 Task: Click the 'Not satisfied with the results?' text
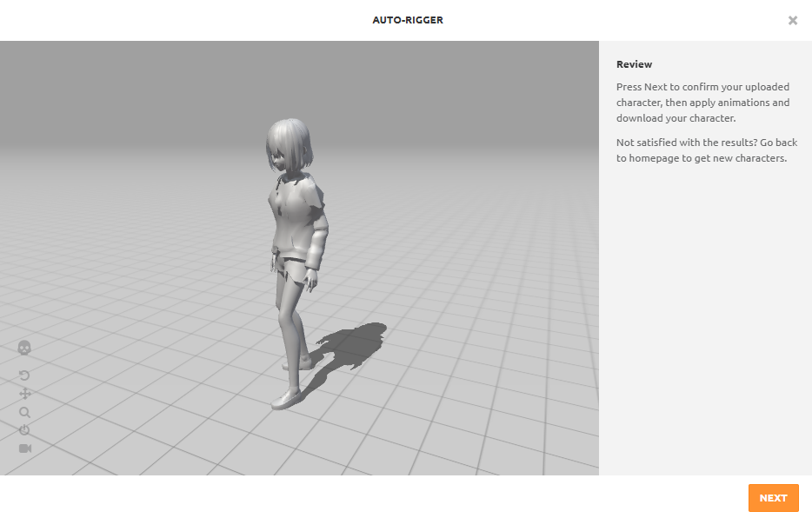click(706, 149)
